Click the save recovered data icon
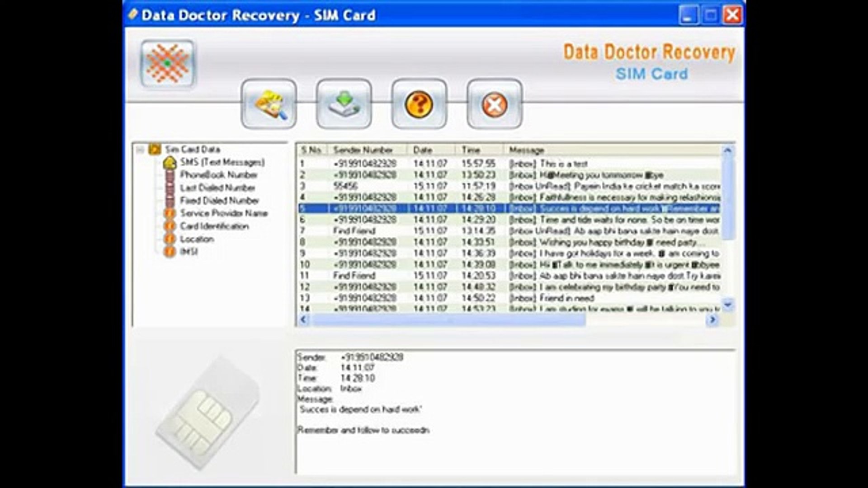This screenshot has width=868, height=488. pyautogui.click(x=344, y=104)
